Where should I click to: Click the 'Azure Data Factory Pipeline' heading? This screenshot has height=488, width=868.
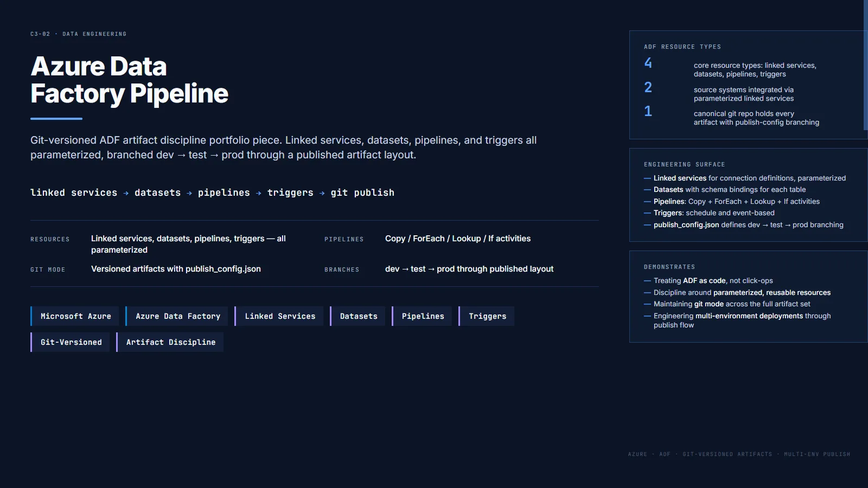(x=129, y=80)
